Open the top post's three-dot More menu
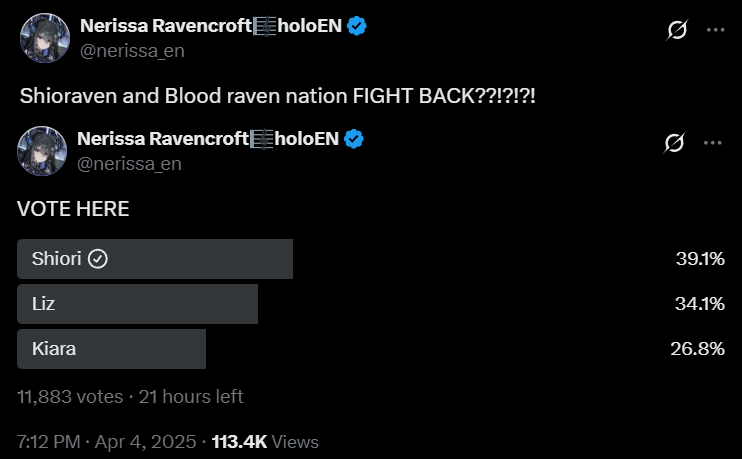Image resolution: width=742 pixels, height=459 pixels. pos(715,31)
